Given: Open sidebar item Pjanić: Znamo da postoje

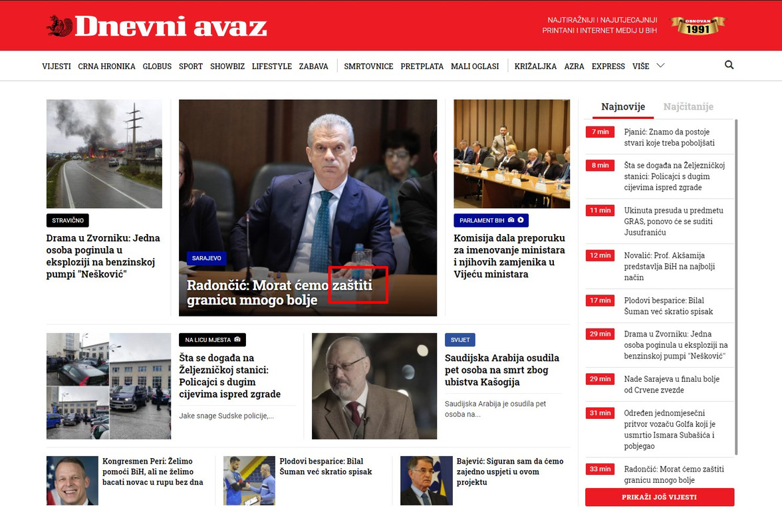Looking at the screenshot, I should (669, 137).
